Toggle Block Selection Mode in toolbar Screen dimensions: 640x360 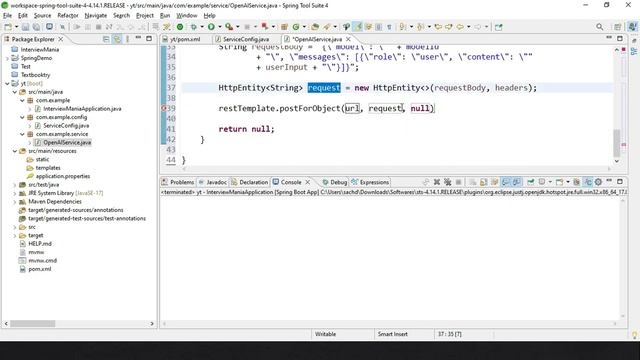[x=378, y=27]
